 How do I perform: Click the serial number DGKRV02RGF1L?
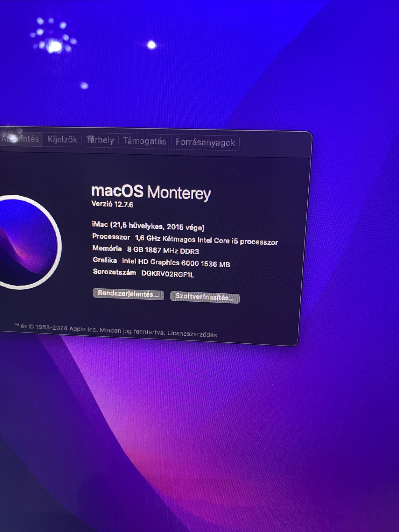point(168,274)
